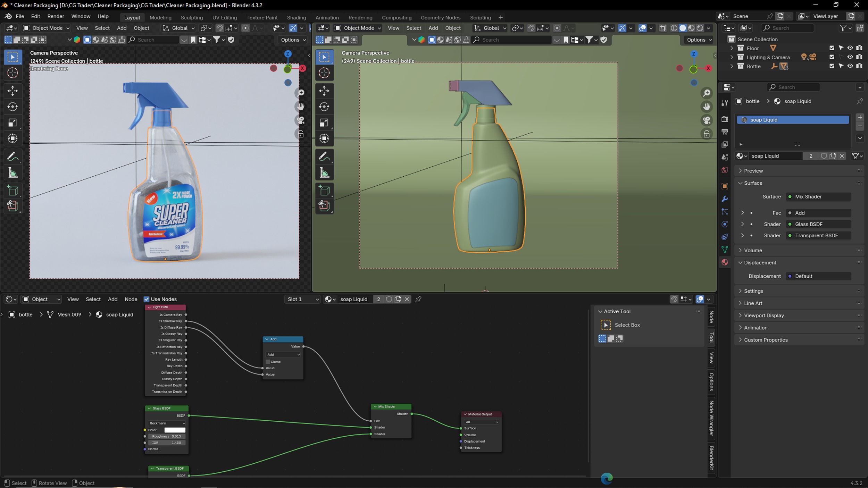Expand the Floor collection
This screenshot has height=488, width=868.
(732, 48)
